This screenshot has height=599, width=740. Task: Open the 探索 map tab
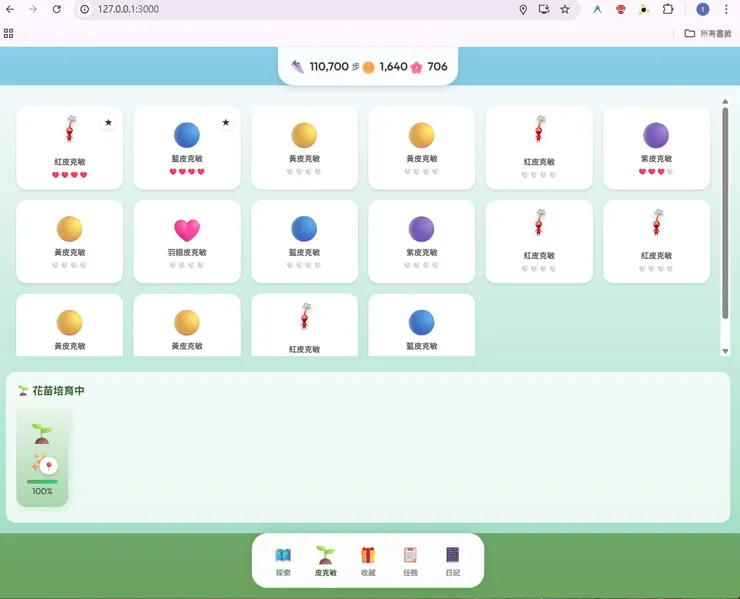[283, 561]
